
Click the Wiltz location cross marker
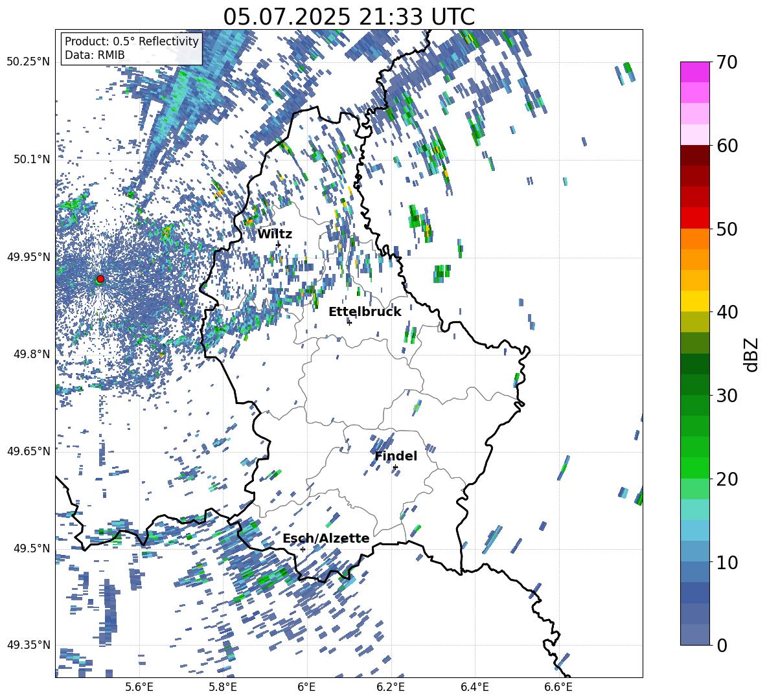tap(279, 244)
